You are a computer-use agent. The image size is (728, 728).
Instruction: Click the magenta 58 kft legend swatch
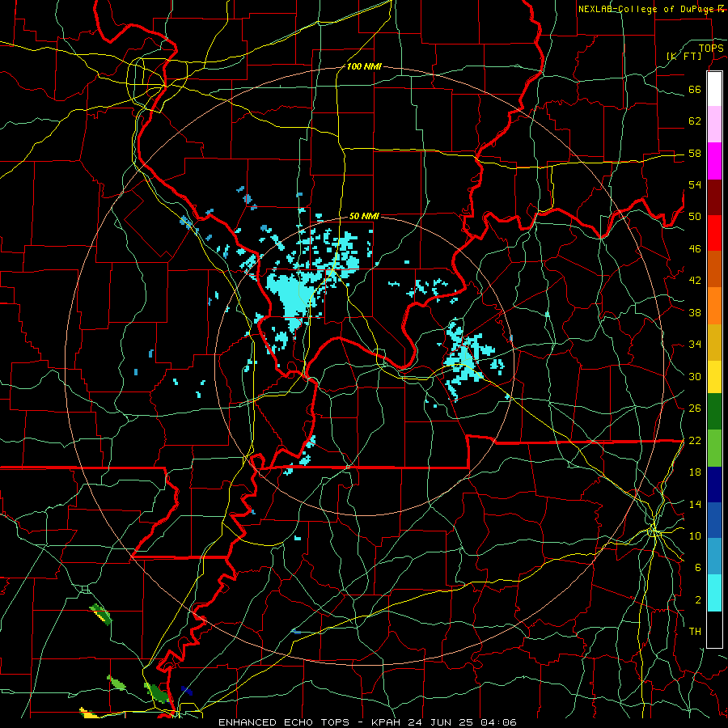pos(714,161)
